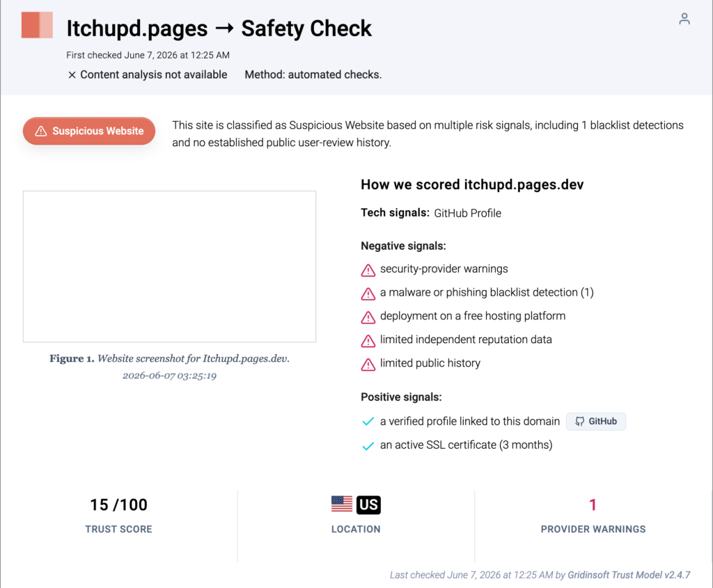The width and height of the screenshot is (713, 588).
Task: Click the active SSL certificate checkmark
Action: tap(368, 445)
